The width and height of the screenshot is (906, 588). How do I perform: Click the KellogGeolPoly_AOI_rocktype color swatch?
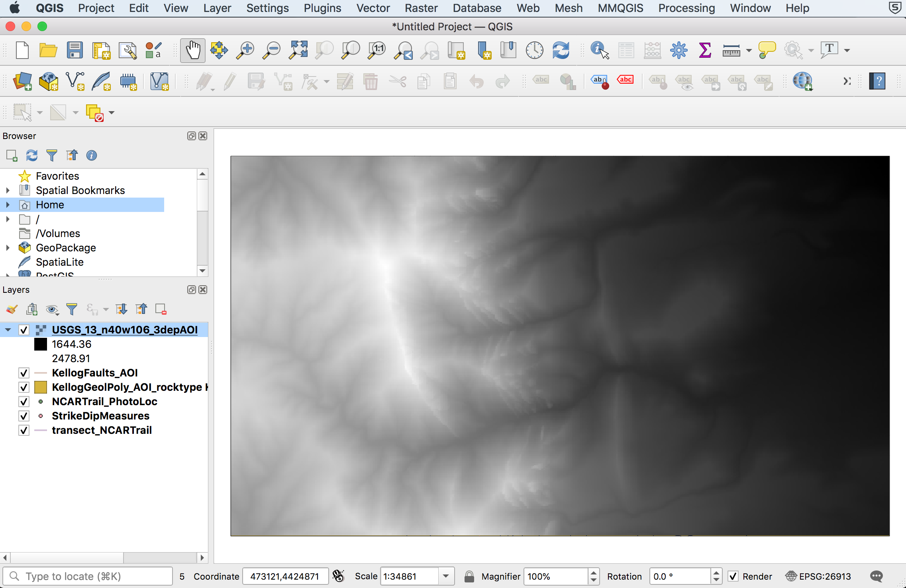[41, 387]
